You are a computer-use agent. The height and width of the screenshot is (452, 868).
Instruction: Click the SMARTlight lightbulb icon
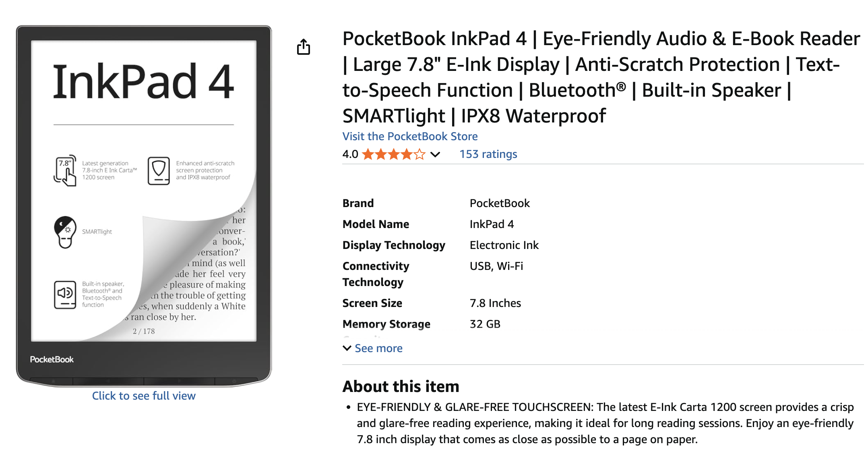(x=65, y=232)
